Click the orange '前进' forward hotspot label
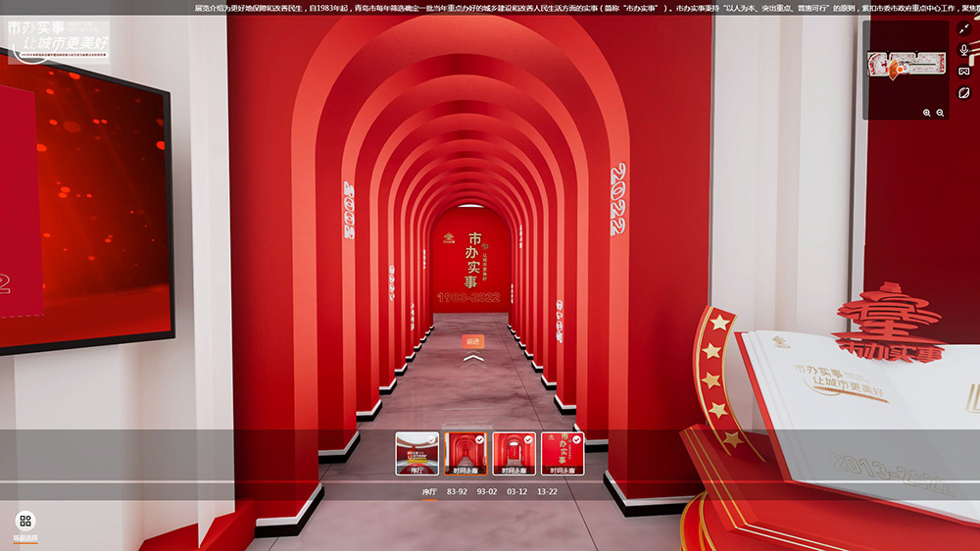 473,341
